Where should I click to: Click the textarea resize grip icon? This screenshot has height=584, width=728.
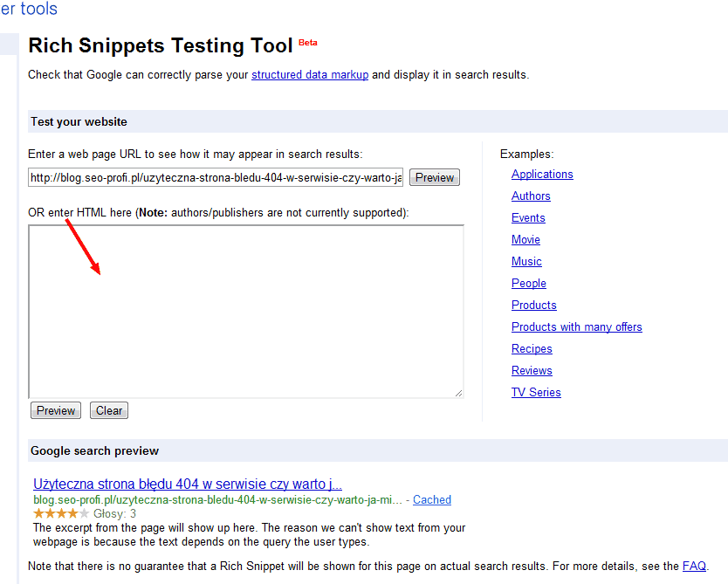coord(459,393)
